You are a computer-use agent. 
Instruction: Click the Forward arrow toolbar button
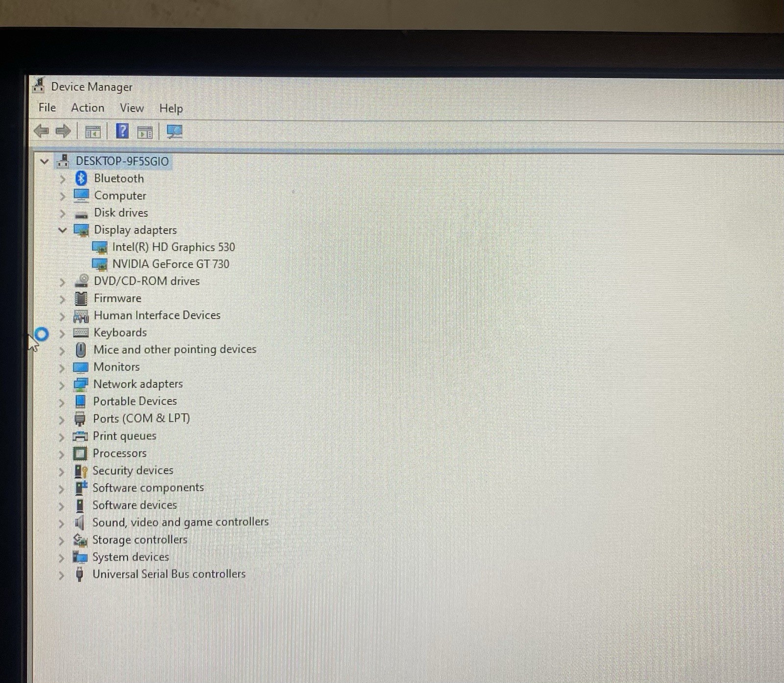pos(63,131)
